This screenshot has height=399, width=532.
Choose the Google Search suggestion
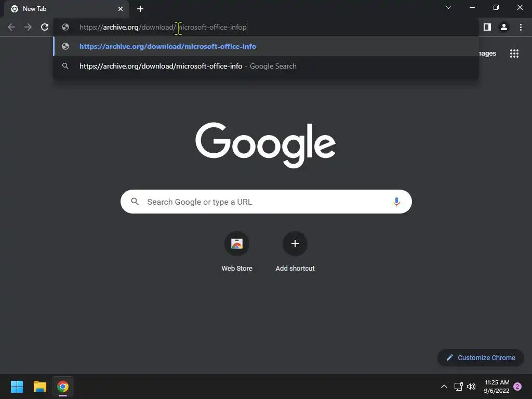pyautogui.click(x=266, y=66)
